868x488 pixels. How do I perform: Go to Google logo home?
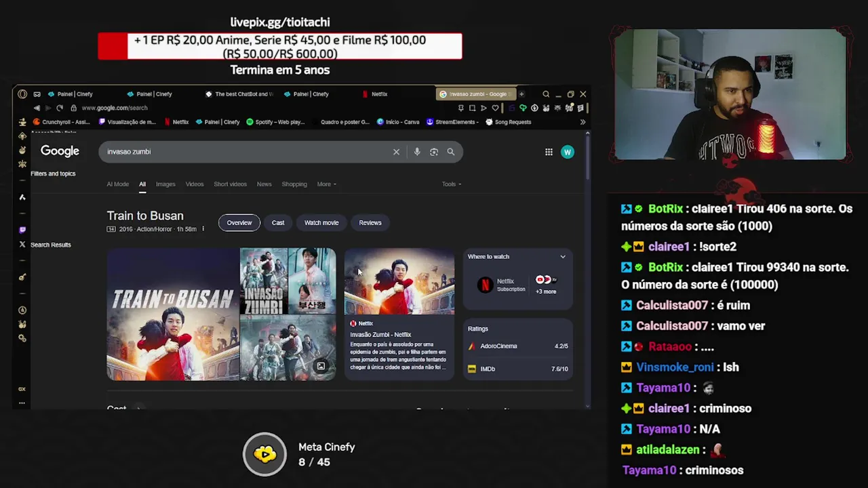[x=60, y=151]
